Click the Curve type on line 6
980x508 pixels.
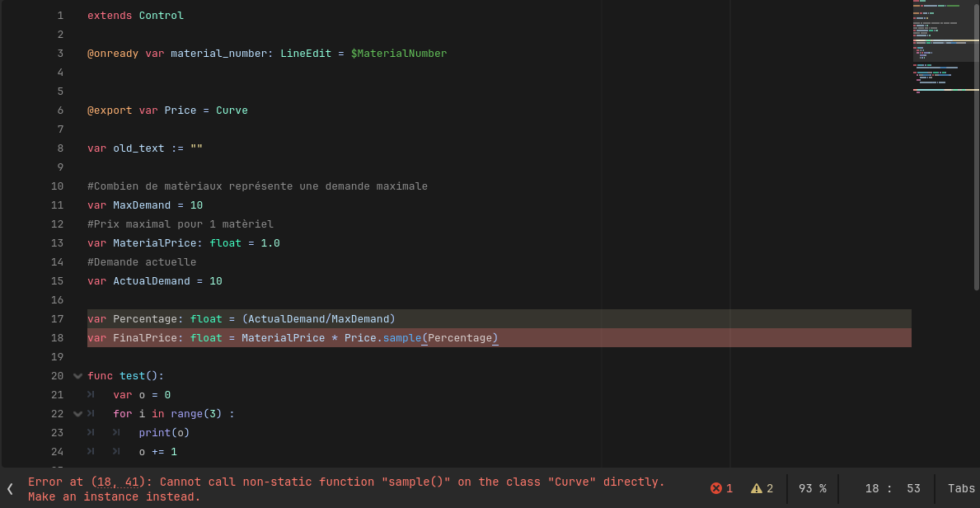232,111
